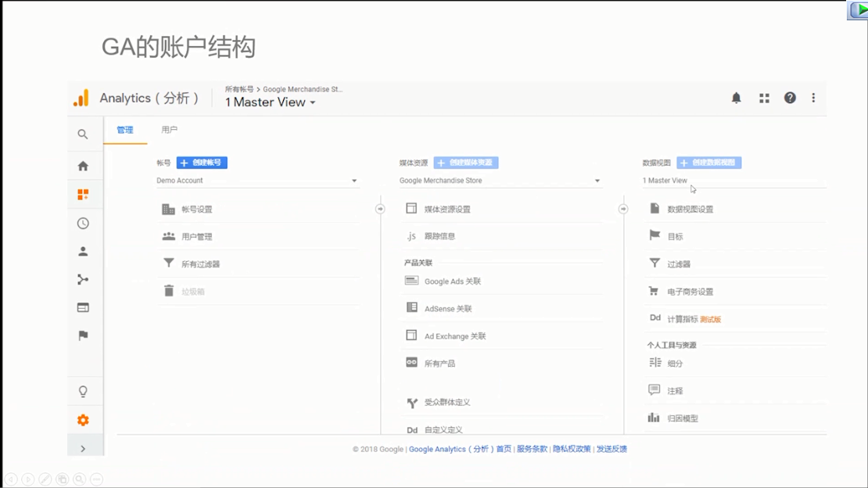Screen dimensions: 868x488
Task: Open AdSense 关联
Action: pyautogui.click(x=448, y=309)
